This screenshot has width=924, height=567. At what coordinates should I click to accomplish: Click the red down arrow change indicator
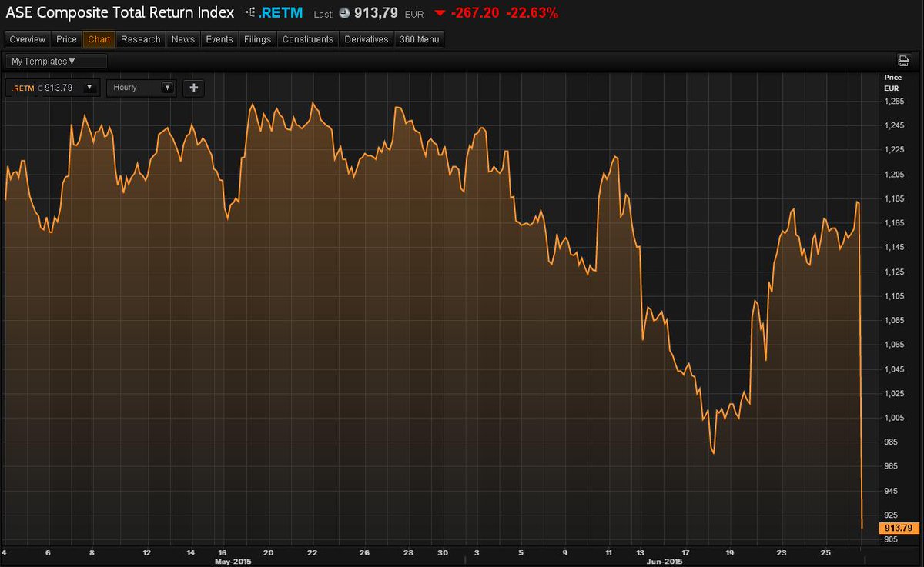coord(440,13)
